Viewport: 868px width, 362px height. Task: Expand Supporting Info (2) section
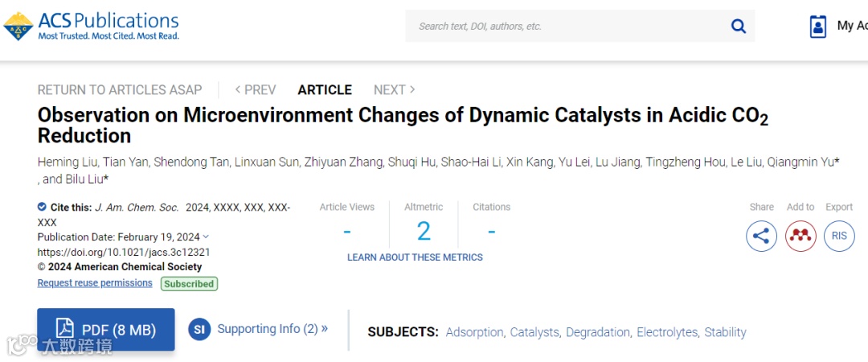[272, 329]
